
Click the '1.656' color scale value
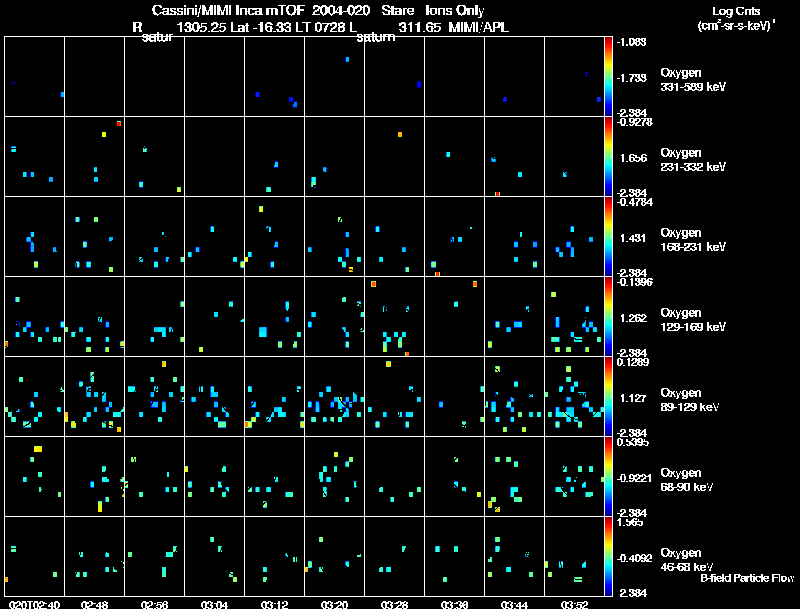633,158
